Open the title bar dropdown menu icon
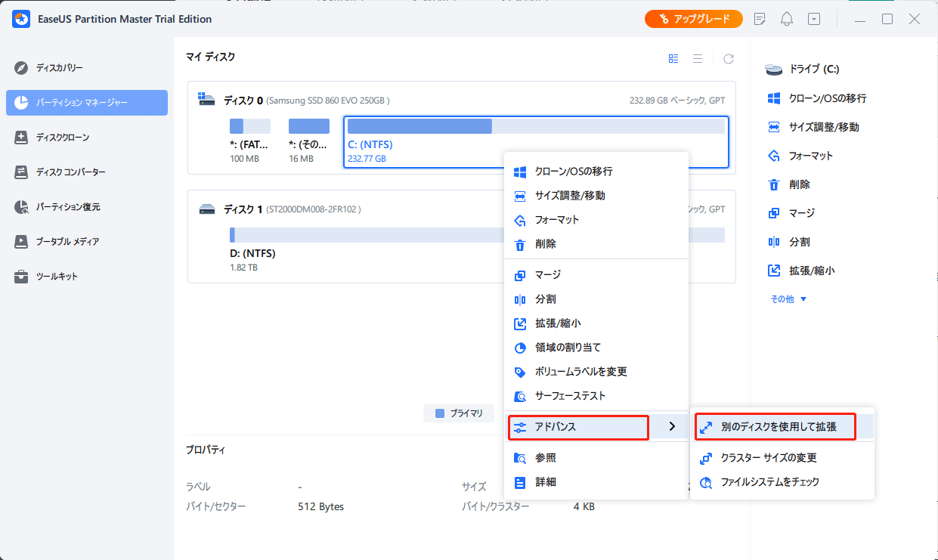The image size is (938, 560). [x=814, y=19]
